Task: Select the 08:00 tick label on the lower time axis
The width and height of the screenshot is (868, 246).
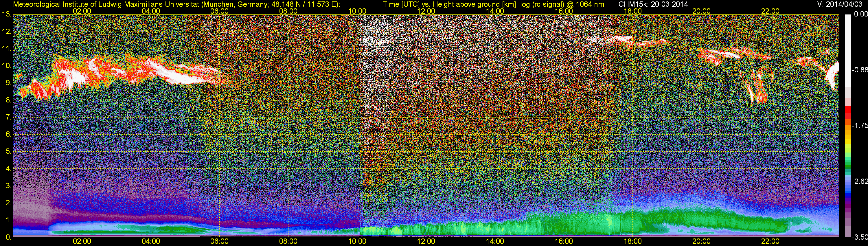Action: (288, 241)
